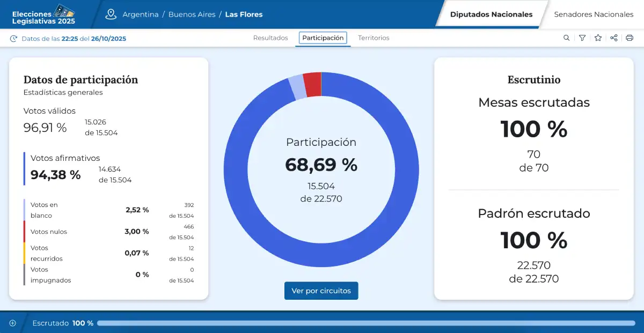Click the share icon

(614, 38)
